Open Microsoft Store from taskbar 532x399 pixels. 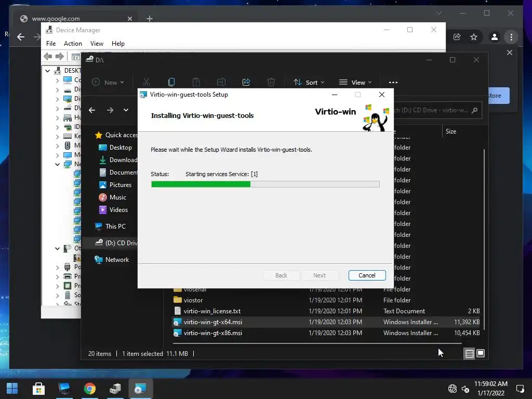click(38, 389)
